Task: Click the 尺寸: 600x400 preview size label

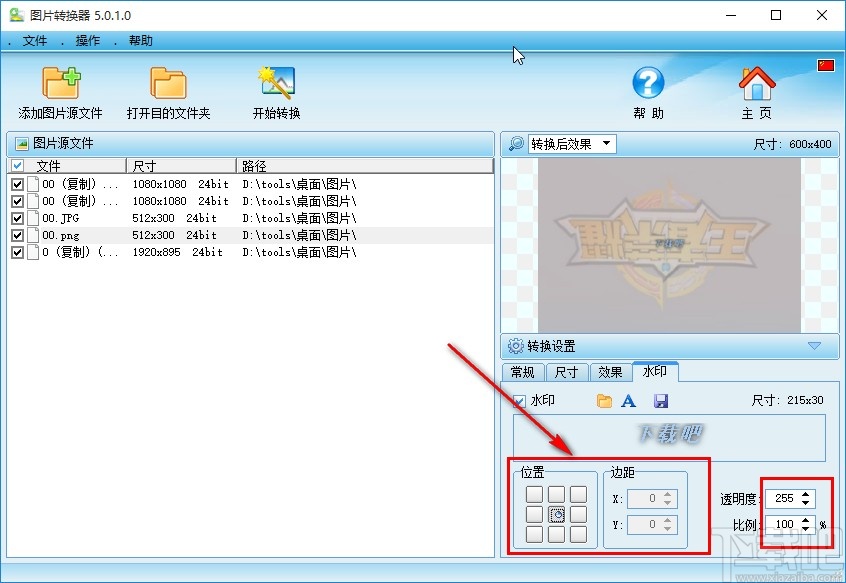Action: click(x=793, y=144)
